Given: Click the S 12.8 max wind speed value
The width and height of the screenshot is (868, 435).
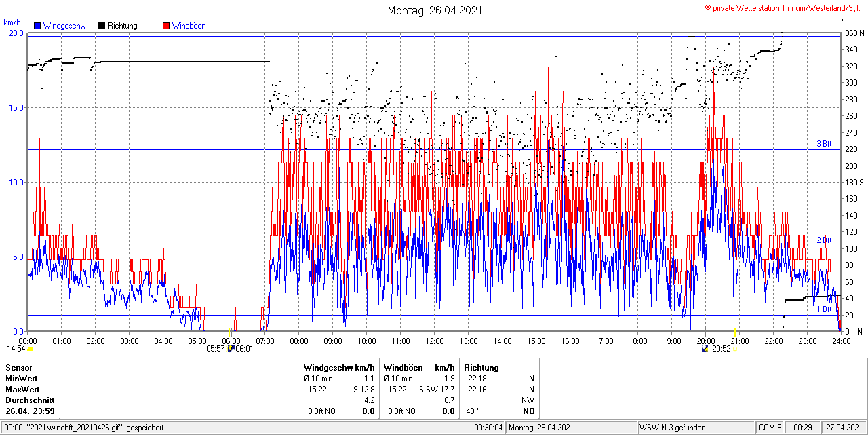Looking at the screenshot, I should (363, 390).
